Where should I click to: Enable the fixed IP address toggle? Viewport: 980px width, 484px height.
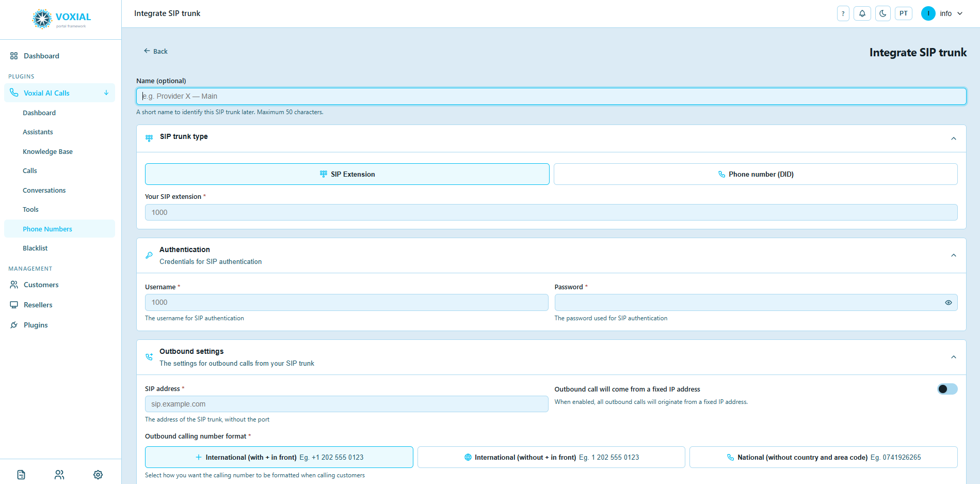[947, 389]
